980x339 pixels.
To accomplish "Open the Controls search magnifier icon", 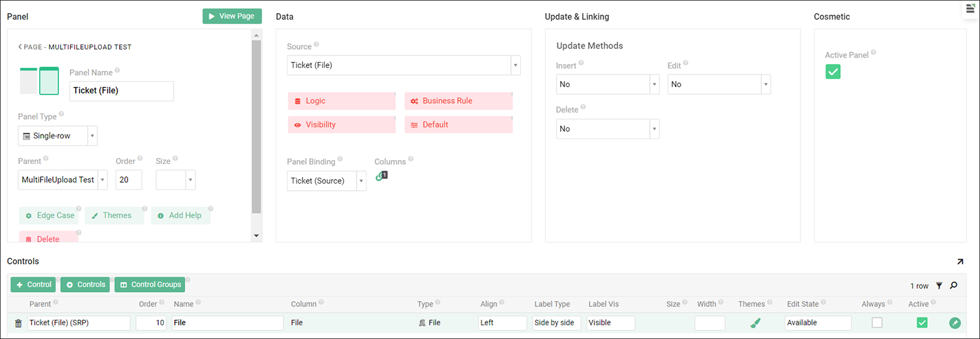I will point(954,285).
